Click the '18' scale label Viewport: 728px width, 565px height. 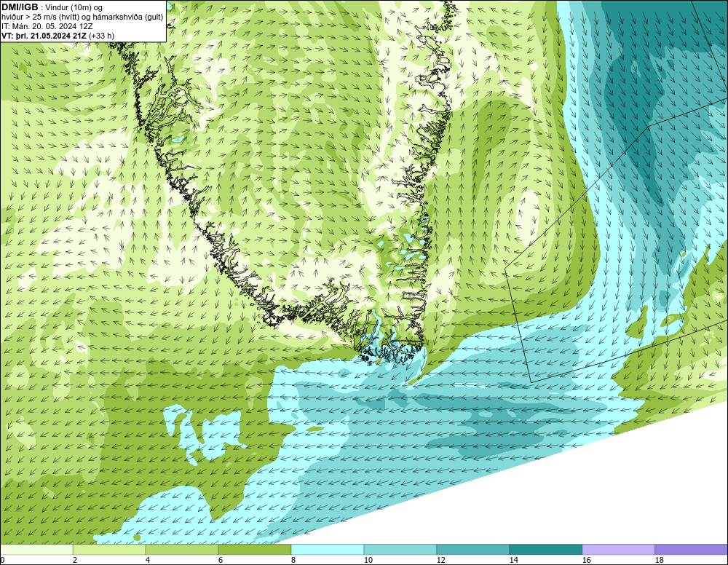[x=660, y=560]
